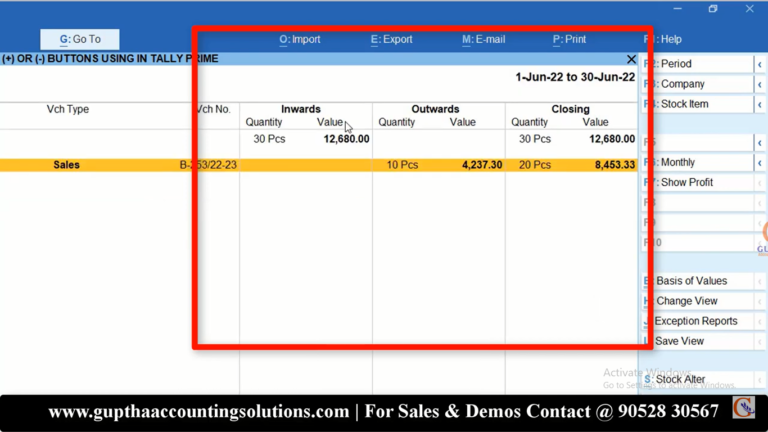This screenshot has height=432, width=768.
Task: Click the Outwards column header
Action: pyautogui.click(x=435, y=109)
